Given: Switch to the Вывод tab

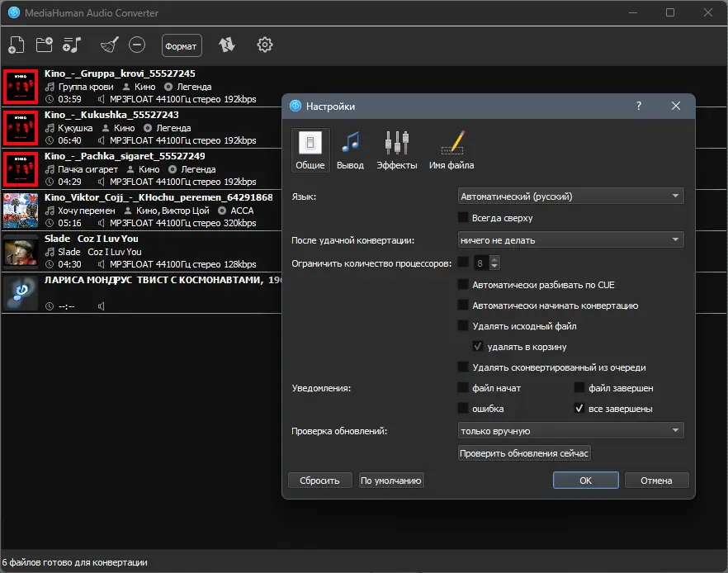Looking at the screenshot, I should coord(350,150).
